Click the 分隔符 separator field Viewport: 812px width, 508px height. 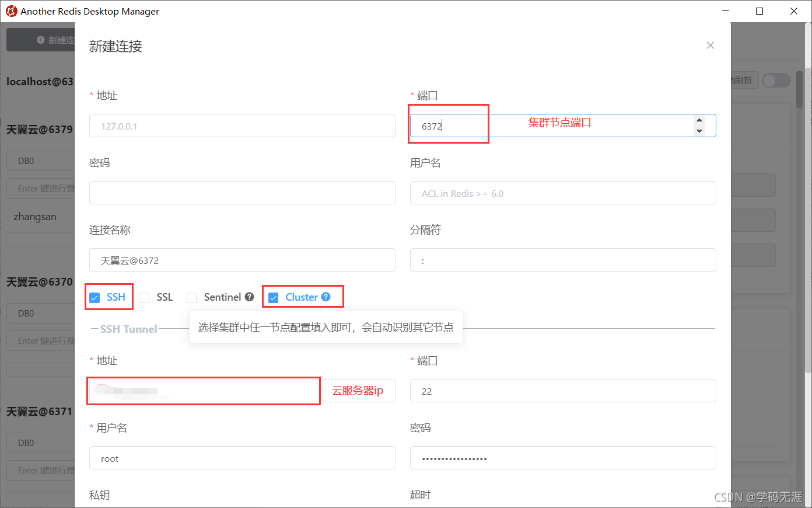pyautogui.click(x=563, y=260)
